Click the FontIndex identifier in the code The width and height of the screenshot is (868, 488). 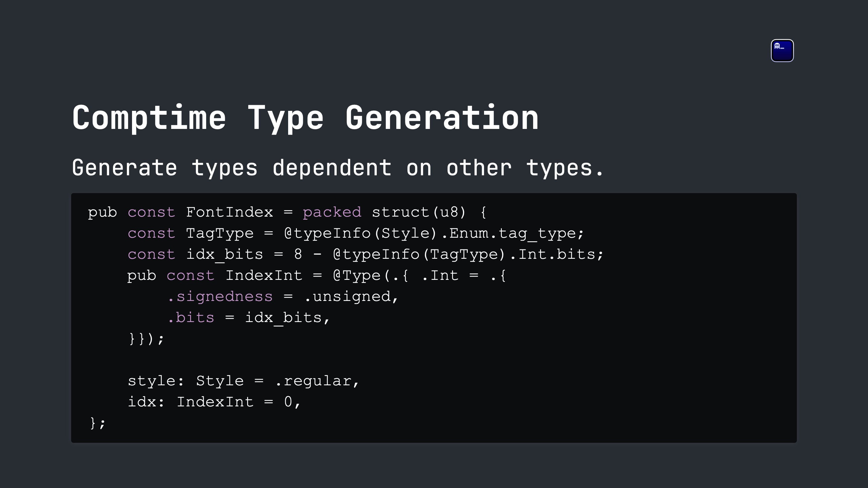229,212
